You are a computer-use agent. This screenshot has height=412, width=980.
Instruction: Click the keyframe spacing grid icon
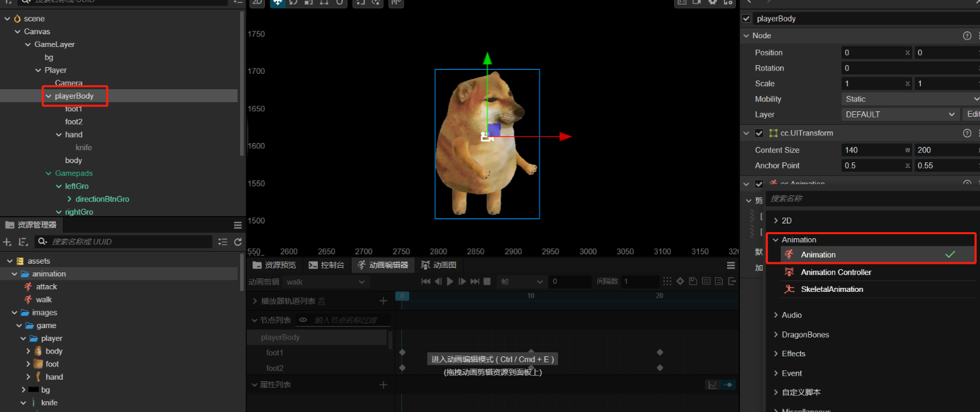667,282
